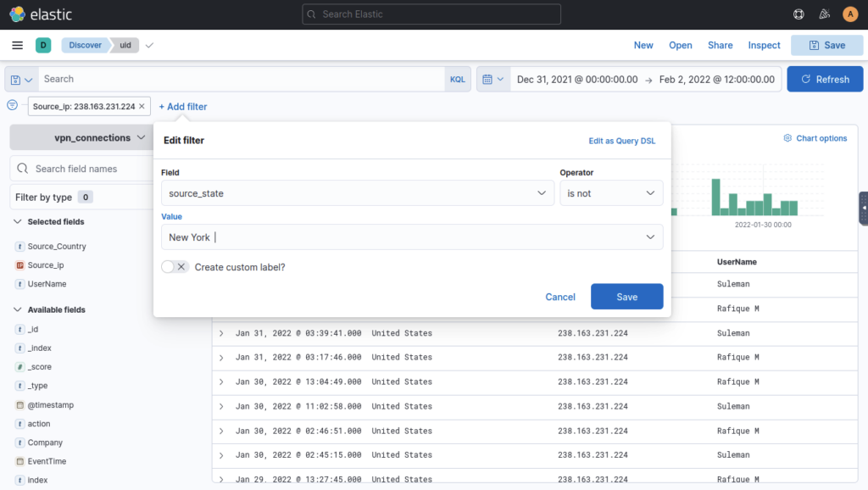Open the newsfeed celebration icon
This screenshot has height=490, width=868.
click(x=824, y=14)
